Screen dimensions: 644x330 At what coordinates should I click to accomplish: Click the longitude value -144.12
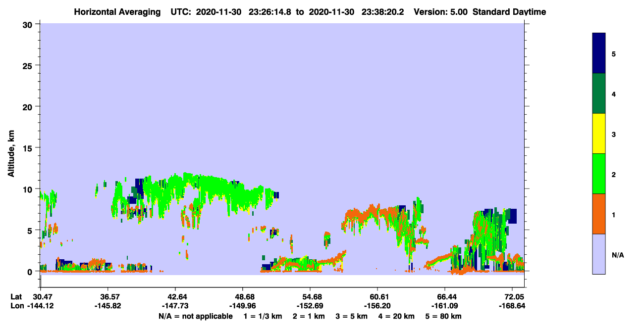(x=41, y=306)
